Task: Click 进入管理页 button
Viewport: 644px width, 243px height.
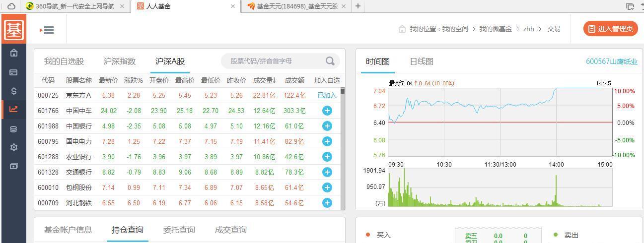Action: click(610, 29)
